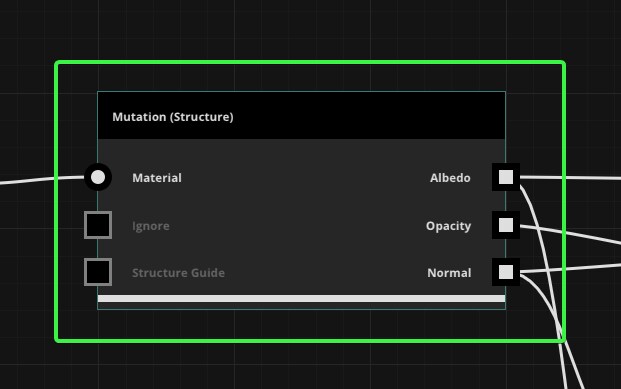Click the Material input label
The height and width of the screenshot is (389, 621).
coord(157,178)
